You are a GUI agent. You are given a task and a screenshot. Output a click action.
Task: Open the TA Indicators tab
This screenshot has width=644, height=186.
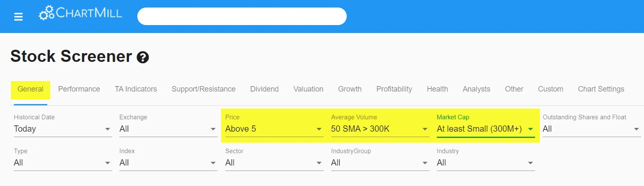[x=136, y=89]
